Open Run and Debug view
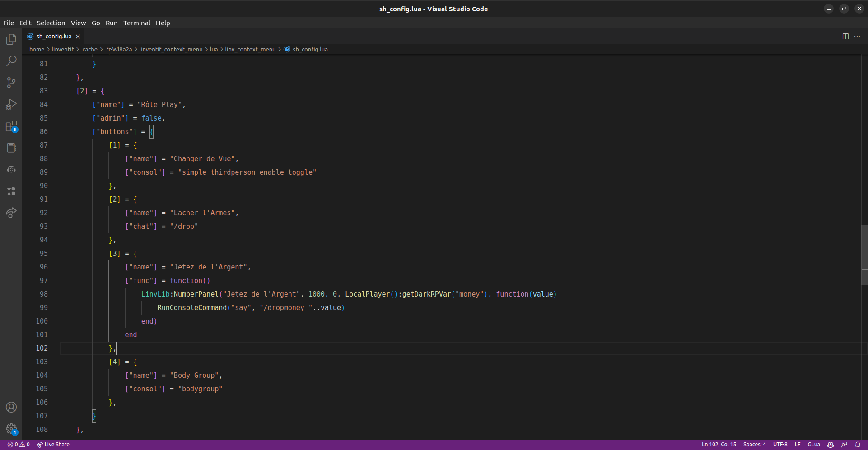 pyautogui.click(x=11, y=104)
